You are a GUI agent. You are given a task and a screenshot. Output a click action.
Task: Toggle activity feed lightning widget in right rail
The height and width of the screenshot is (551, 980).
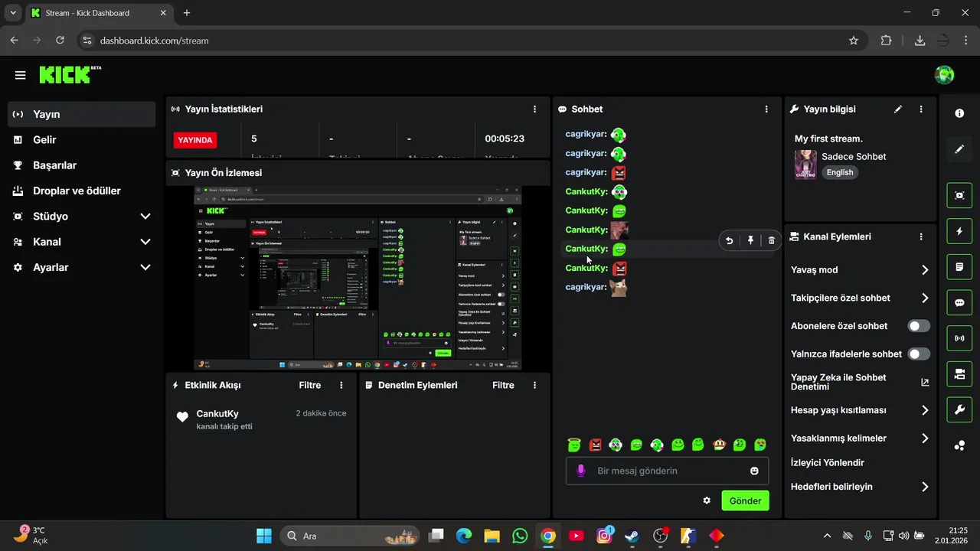coord(959,231)
